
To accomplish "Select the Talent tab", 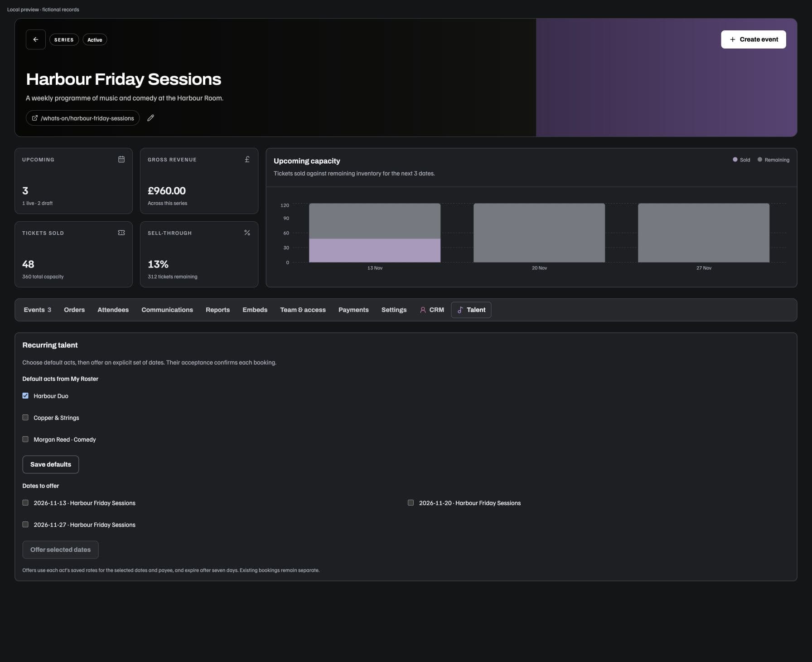I will pyautogui.click(x=471, y=310).
